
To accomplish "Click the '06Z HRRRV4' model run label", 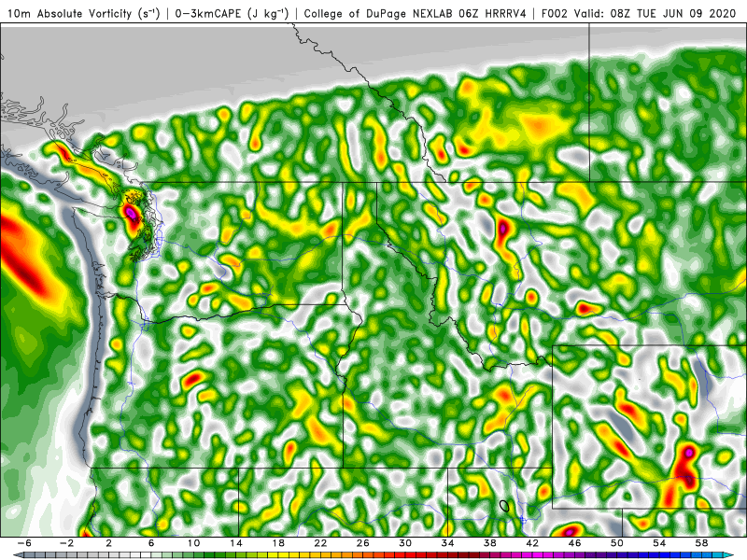I will [x=492, y=13].
